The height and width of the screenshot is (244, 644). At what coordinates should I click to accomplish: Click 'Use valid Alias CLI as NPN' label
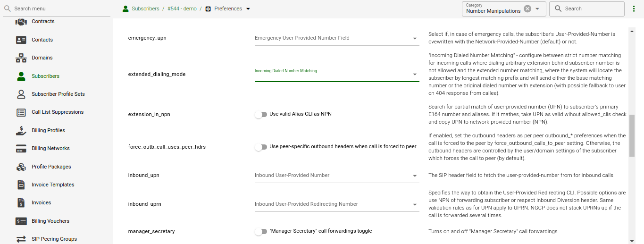(301, 114)
